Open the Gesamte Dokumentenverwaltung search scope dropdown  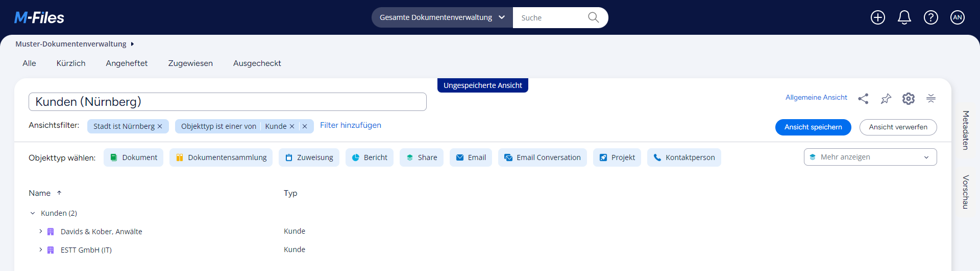click(x=442, y=17)
